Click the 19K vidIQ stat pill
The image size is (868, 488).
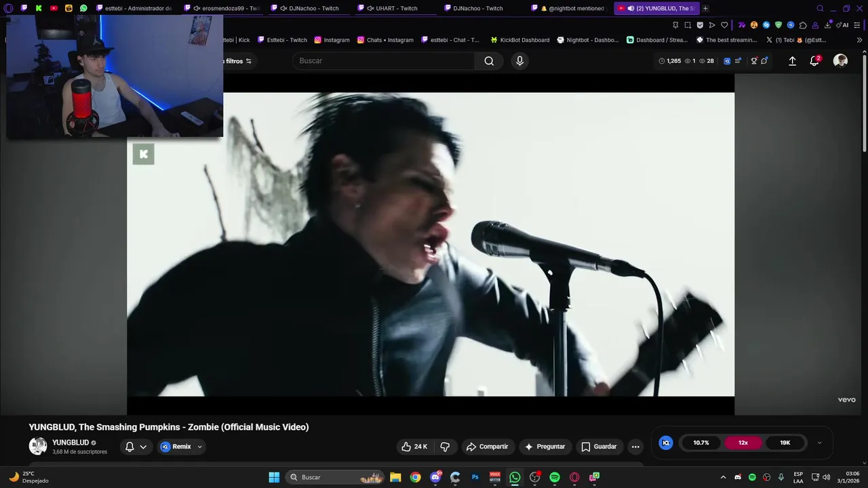point(785,443)
